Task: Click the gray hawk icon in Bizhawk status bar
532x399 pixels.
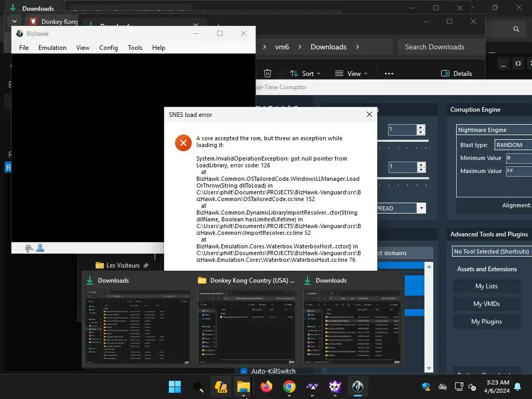Action: 29,248
